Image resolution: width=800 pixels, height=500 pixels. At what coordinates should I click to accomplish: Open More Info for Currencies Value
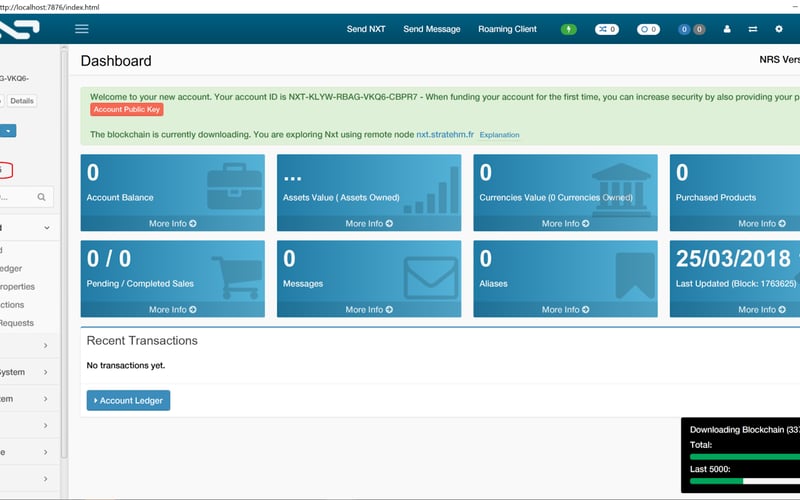[565, 223]
